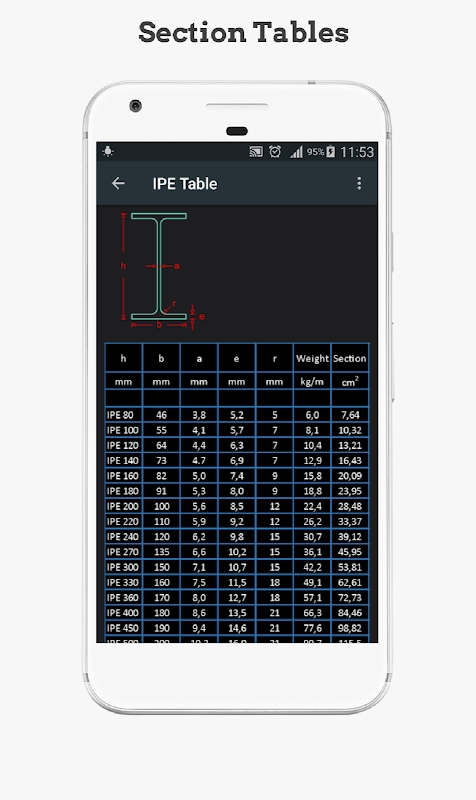Select the 'IPE 160' row label

122,476
